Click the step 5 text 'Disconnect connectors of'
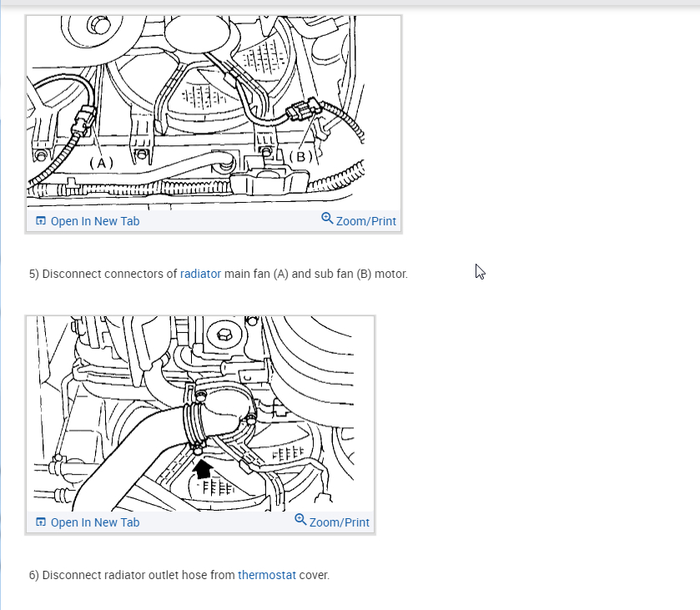 [110, 274]
